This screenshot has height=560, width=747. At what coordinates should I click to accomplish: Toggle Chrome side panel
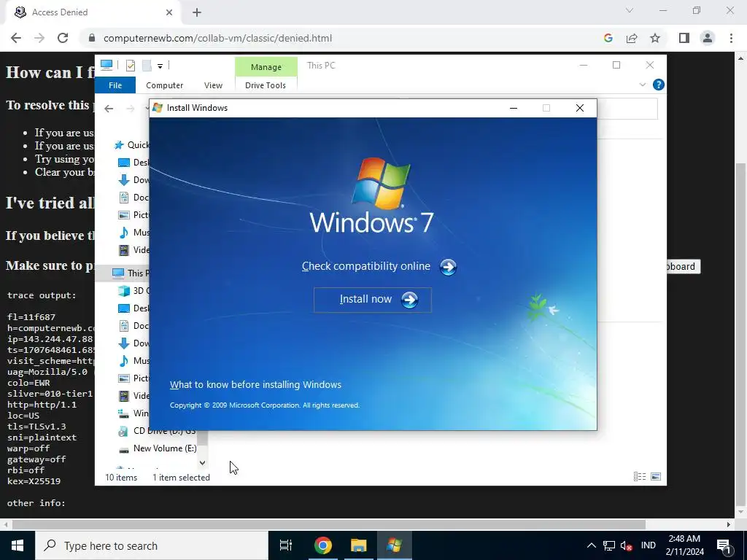(x=684, y=38)
